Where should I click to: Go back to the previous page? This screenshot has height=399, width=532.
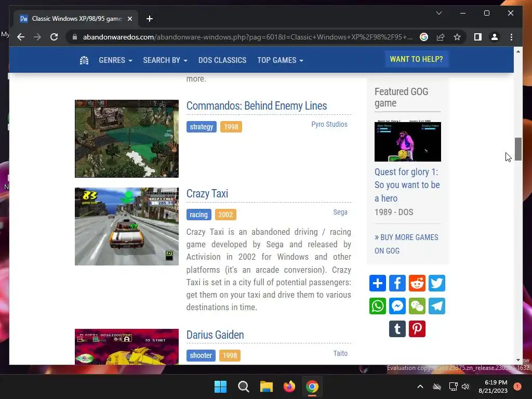click(21, 37)
